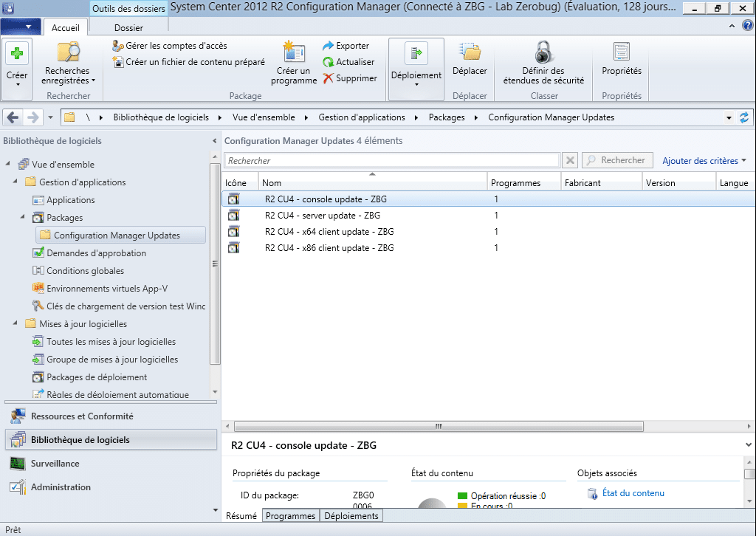The image size is (756, 536).
Task: Open the Administration workspace
Action: 111,487
